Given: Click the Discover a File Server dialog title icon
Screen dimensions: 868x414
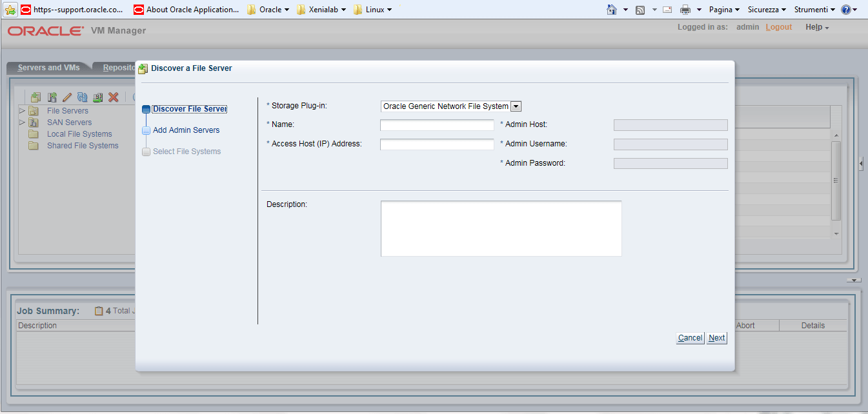Looking at the screenshot, I should [143, 68].
